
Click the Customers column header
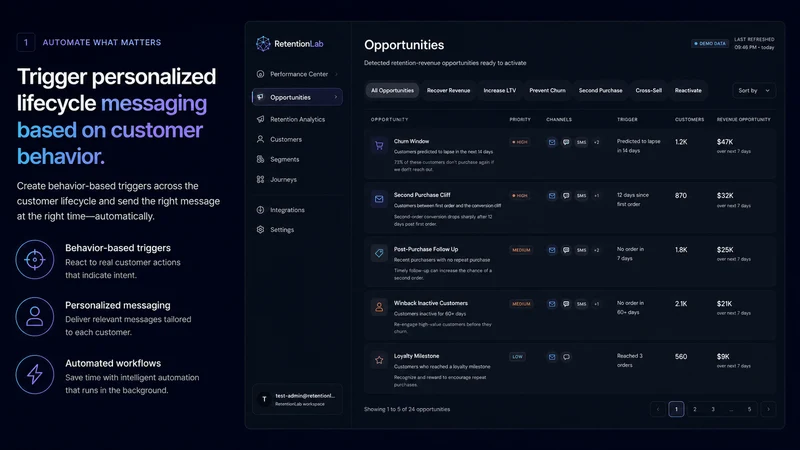pyautogui.click(x=689, y=119)
